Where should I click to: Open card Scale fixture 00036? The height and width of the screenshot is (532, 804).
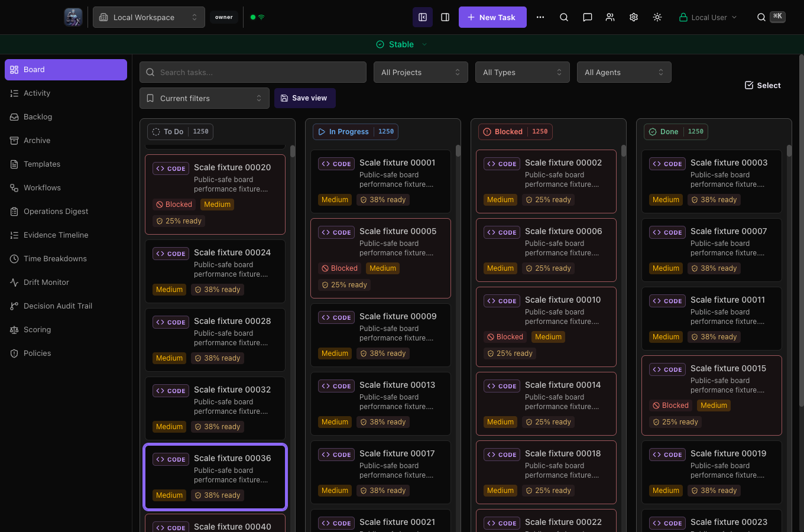[x=215, y=477]
